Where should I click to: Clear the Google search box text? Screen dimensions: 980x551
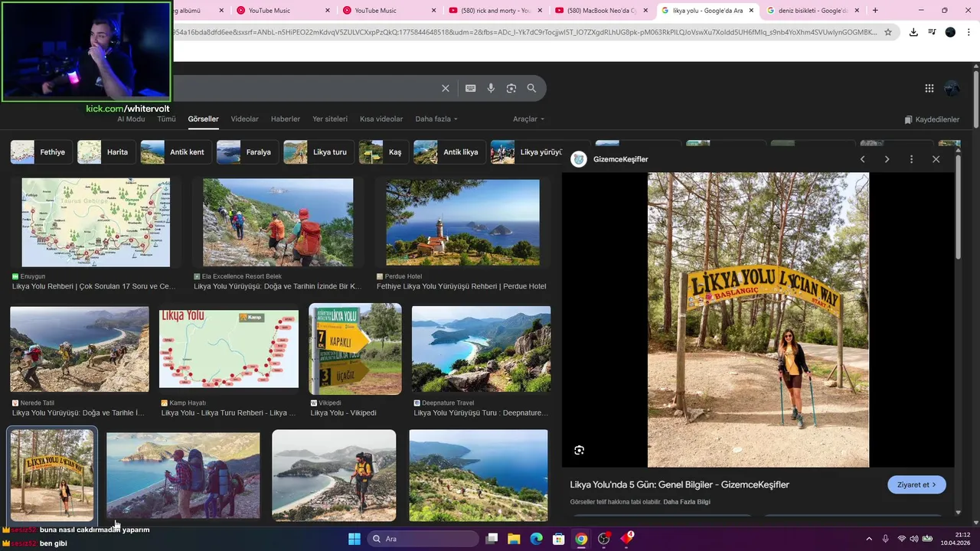[445, 88]
